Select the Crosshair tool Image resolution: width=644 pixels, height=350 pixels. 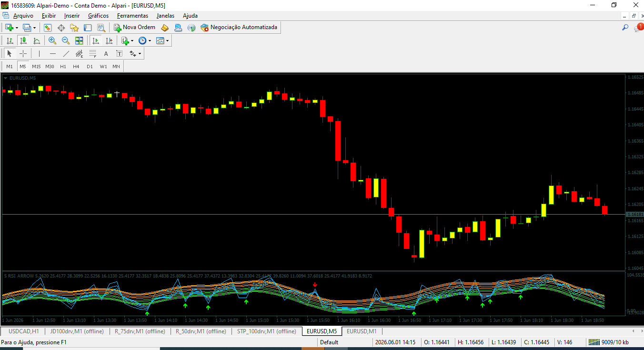coord(23,53)
